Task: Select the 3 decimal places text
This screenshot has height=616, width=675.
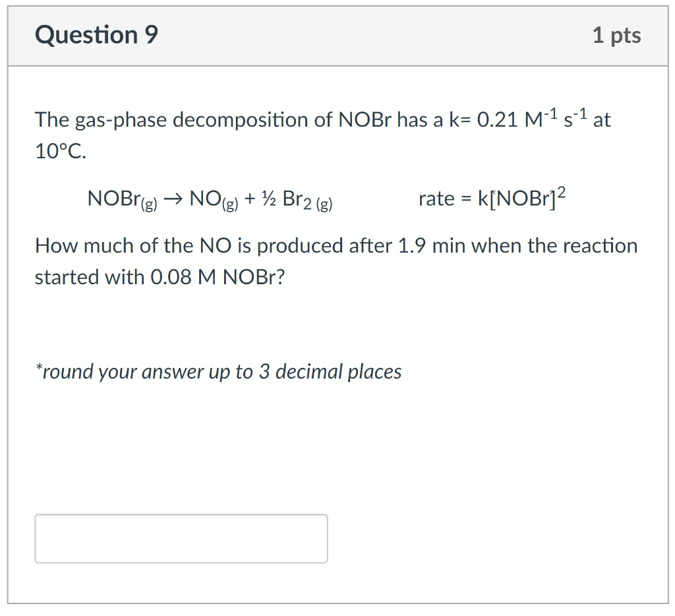Action: [328, 371]
